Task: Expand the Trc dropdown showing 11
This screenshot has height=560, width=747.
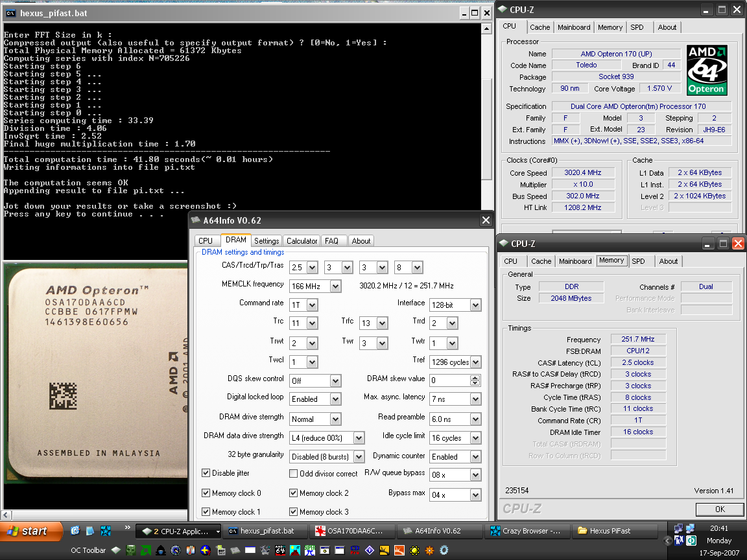Action: point(313,323)
